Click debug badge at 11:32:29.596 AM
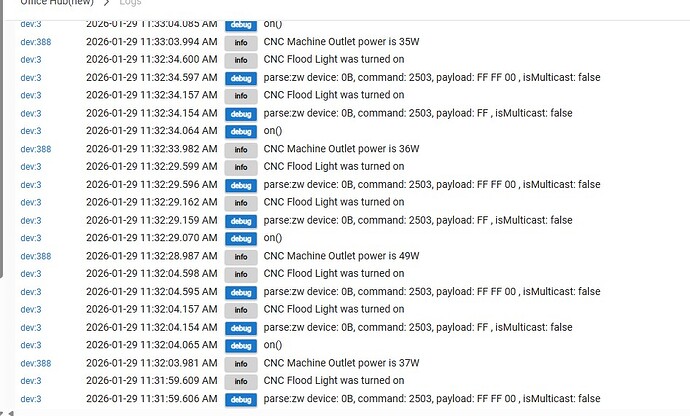 point(241,185)
